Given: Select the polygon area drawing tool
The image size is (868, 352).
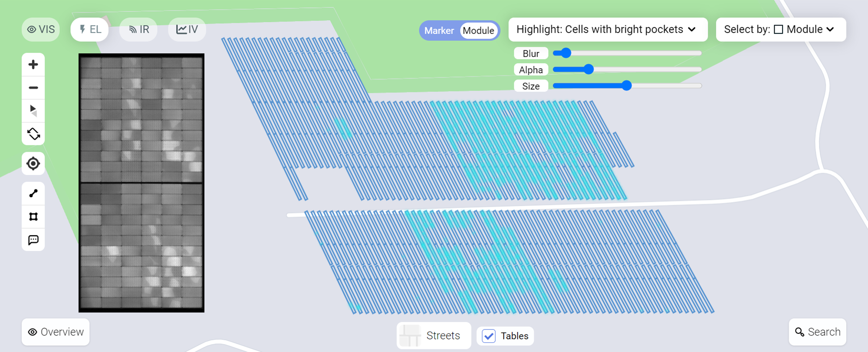Looking at the screenshot, I should (x=33, y=217).
